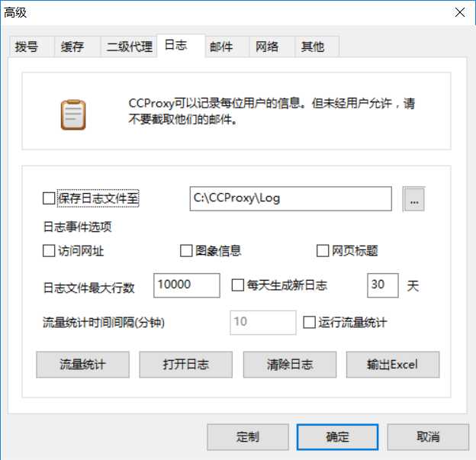Viewport: 476px width, 460px height.
Task: Click the 打开日志 button
Action: tap(186, 365)
